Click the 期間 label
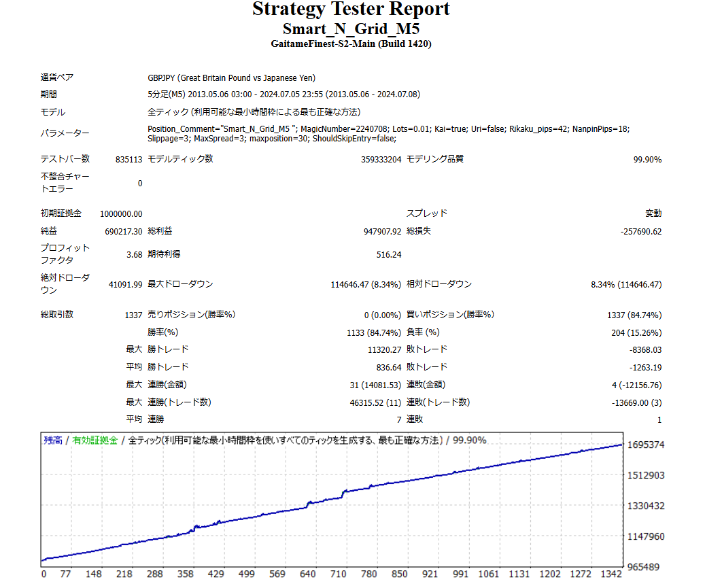This screenshot has height=588, width=722. [49, 94]
